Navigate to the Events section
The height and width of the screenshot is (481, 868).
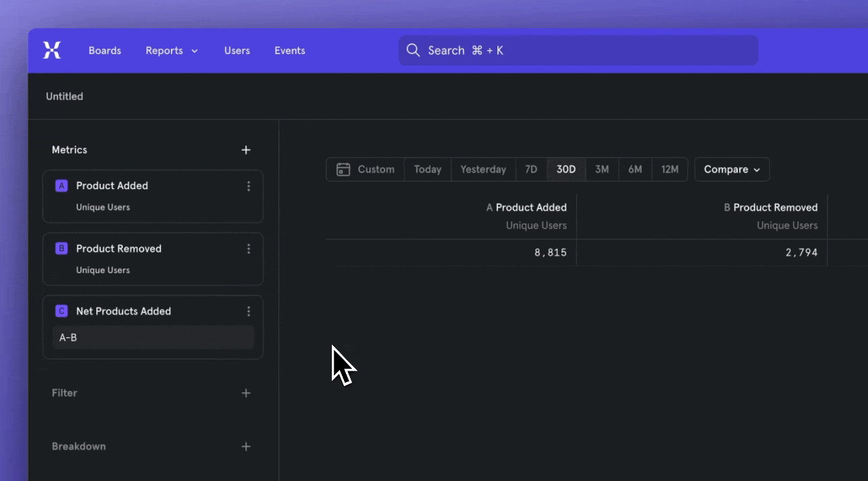[289, 50]
